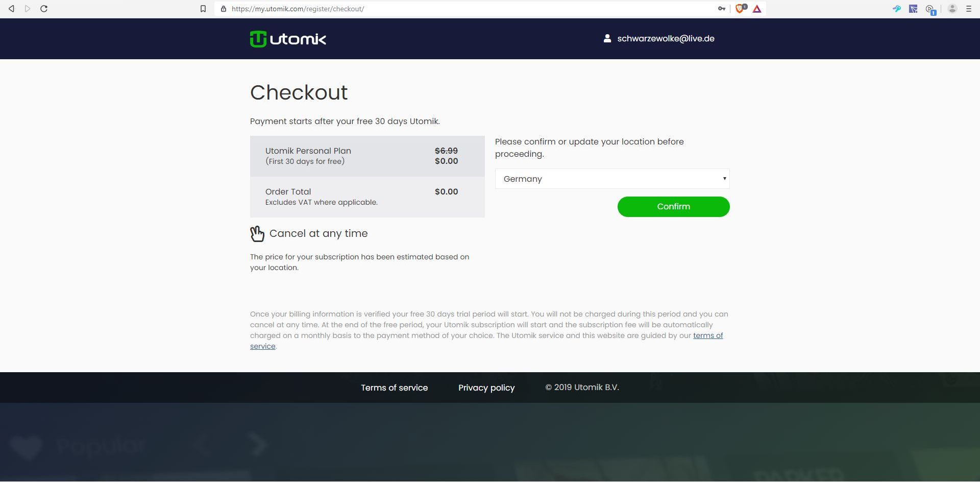Click the confirm or update location prompt

coord(590,148)
